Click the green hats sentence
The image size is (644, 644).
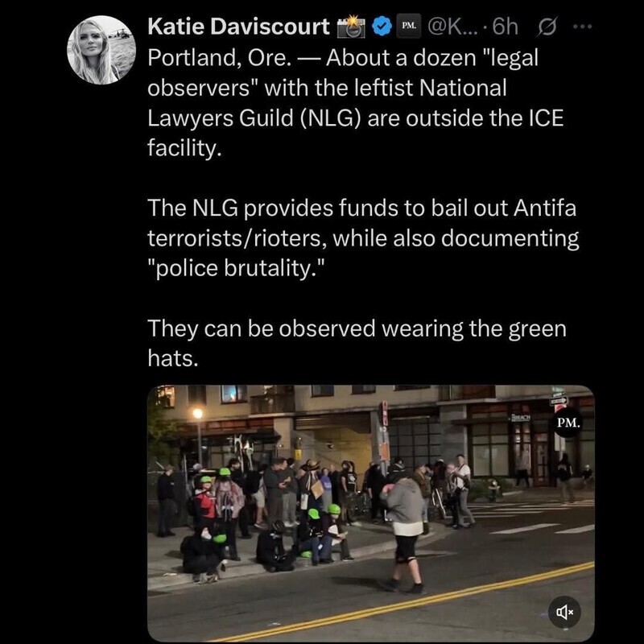pyautogui.click(x=357, y=344)
